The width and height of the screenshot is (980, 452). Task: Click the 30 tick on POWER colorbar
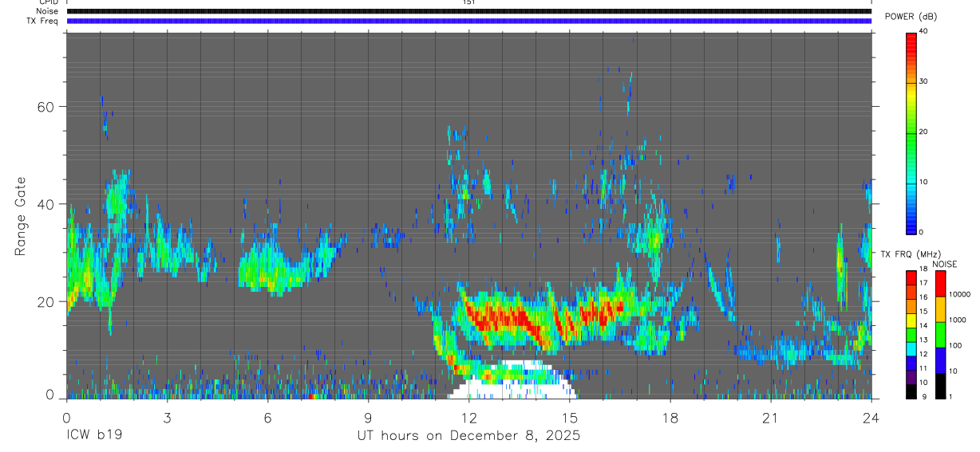click(924, 81)
